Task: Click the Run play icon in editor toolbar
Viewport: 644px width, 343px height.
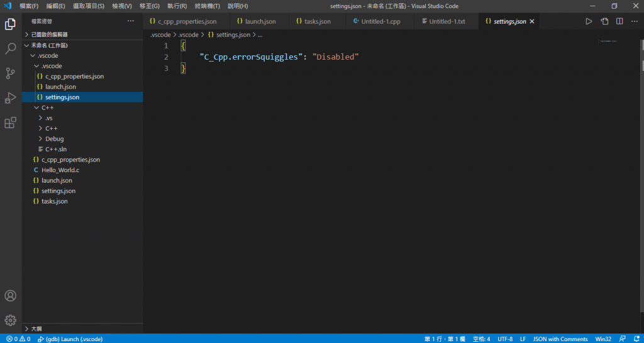Action: pyautogui.click(x=589, y=21)
